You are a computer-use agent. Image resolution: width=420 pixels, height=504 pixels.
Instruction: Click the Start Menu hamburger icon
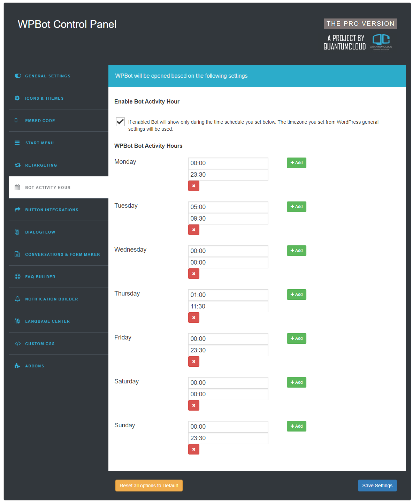pyautogui.click(x=17, y=143)
